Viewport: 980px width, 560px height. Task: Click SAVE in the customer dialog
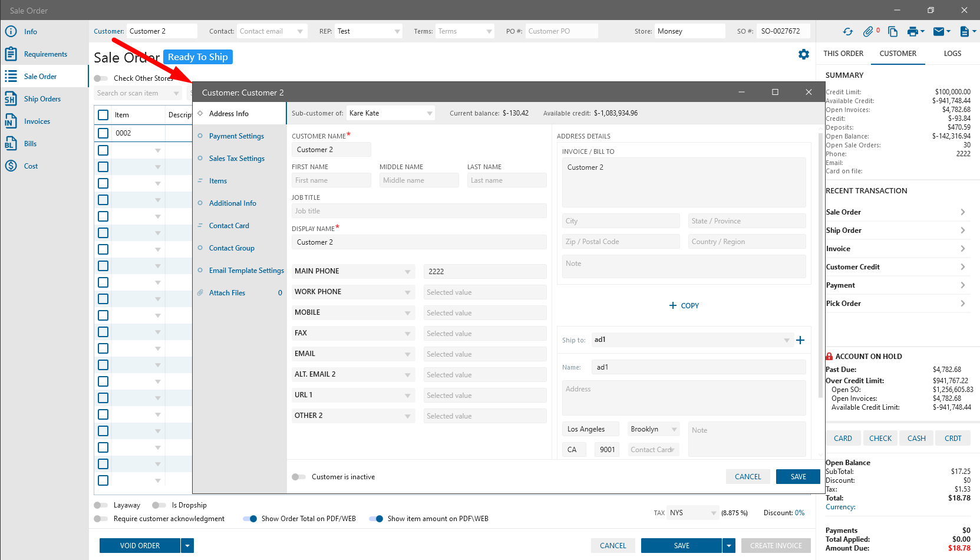(798, 477)
